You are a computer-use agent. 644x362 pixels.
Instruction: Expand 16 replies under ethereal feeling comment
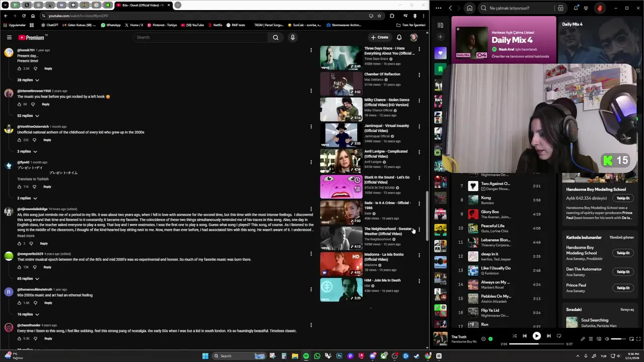[28, 314]
